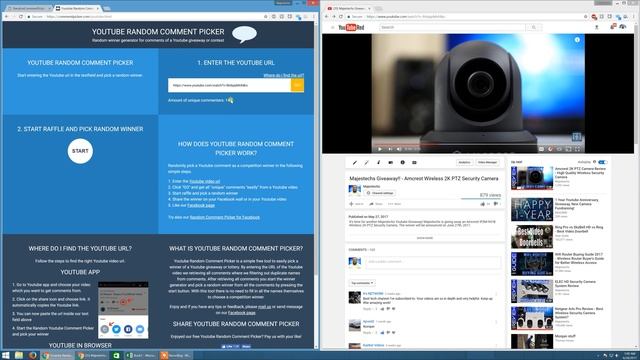Click the thumbs down dislike icon
Screen dimensions: 640x360
[x=496, y=204]
